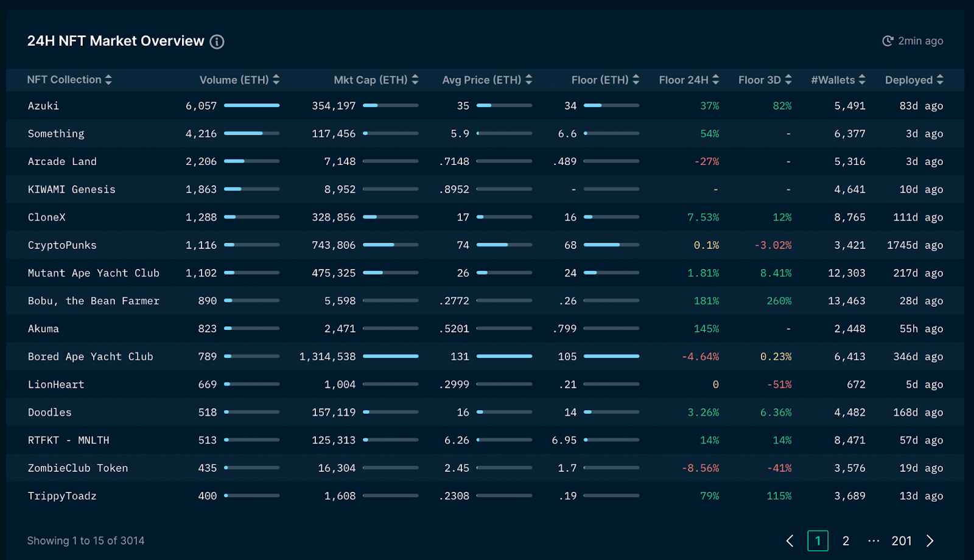Sort table by Floor (ETH) arrows

pos(636,80)
